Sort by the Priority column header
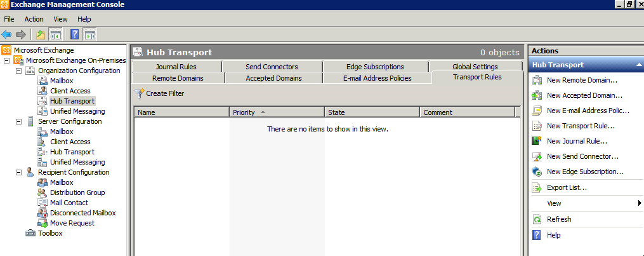The height and width of the screenshot is (256, 644). [x=277, y=112]
